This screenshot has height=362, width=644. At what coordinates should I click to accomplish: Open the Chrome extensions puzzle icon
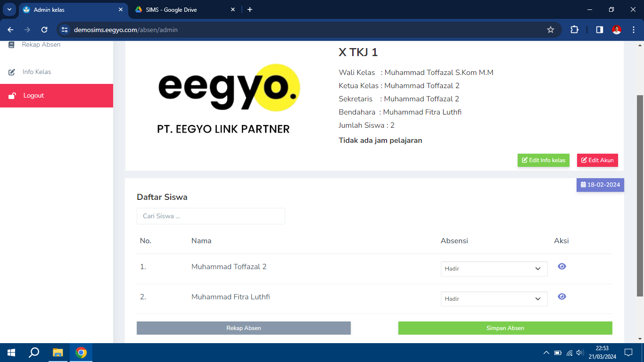pos(574,30)
